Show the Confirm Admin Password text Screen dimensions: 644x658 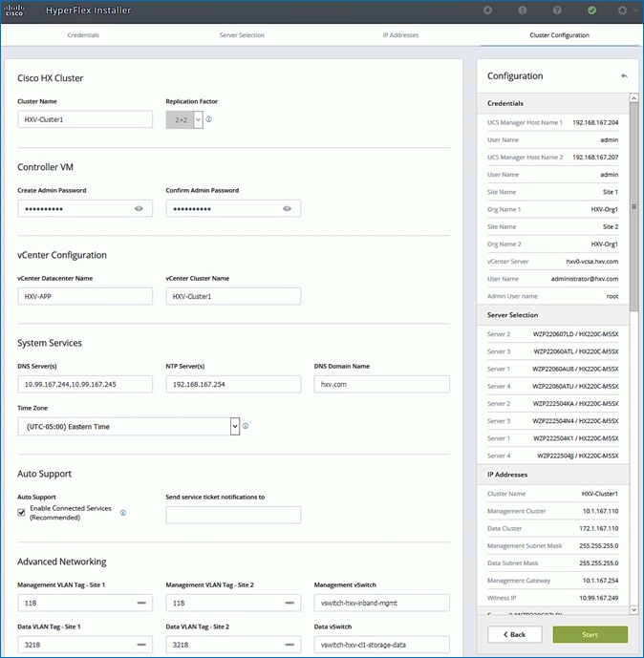287,208
